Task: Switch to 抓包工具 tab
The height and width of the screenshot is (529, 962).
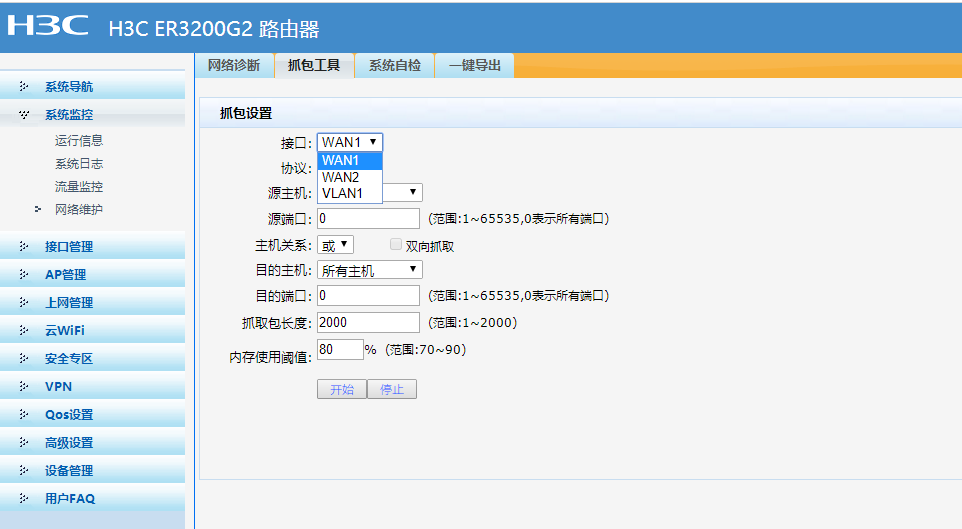Action: pos(314,65)
